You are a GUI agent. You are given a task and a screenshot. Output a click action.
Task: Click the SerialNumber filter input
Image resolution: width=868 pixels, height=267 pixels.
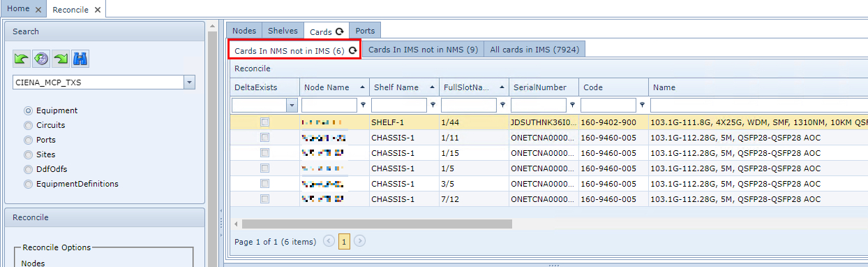[x=538, y=105]
